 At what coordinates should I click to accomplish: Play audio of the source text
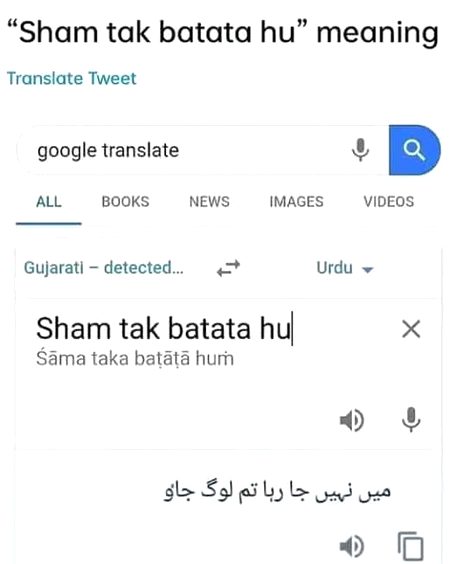(352, 420)
